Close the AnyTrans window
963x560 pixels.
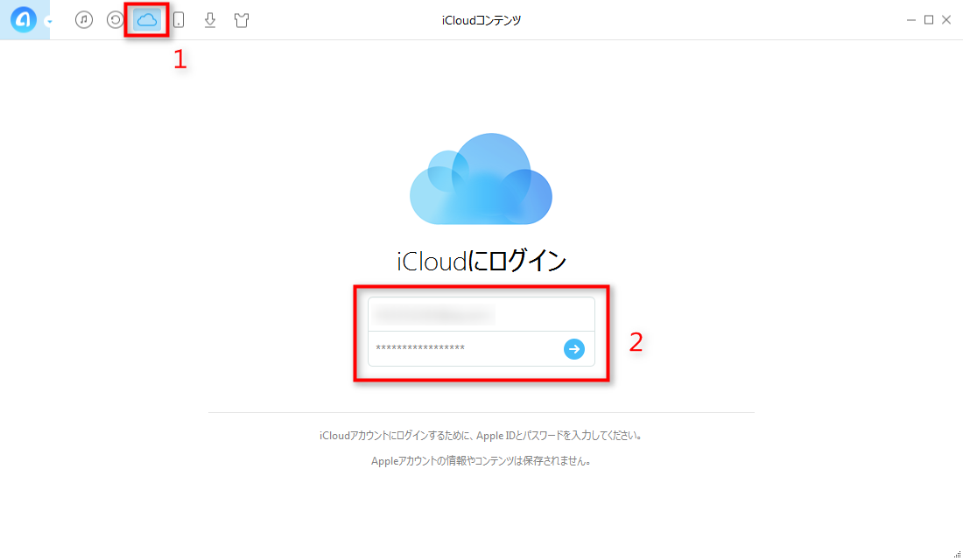click(x=946, y=20)
